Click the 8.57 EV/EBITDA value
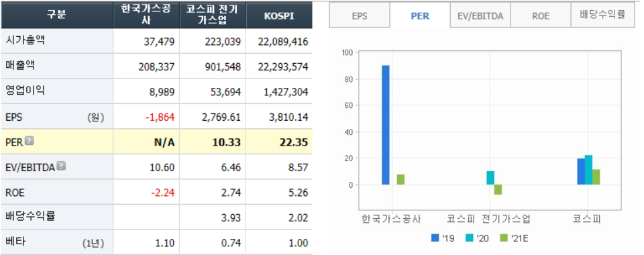Screen dimensions: 644x255 298,168
